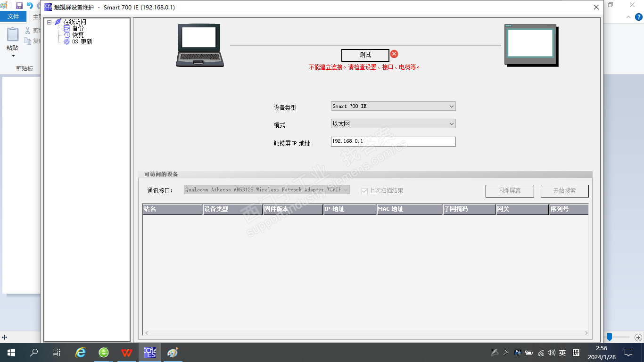Select 备份 in the tree
This screenshot has height=362, width=644.
click(78, 28)
